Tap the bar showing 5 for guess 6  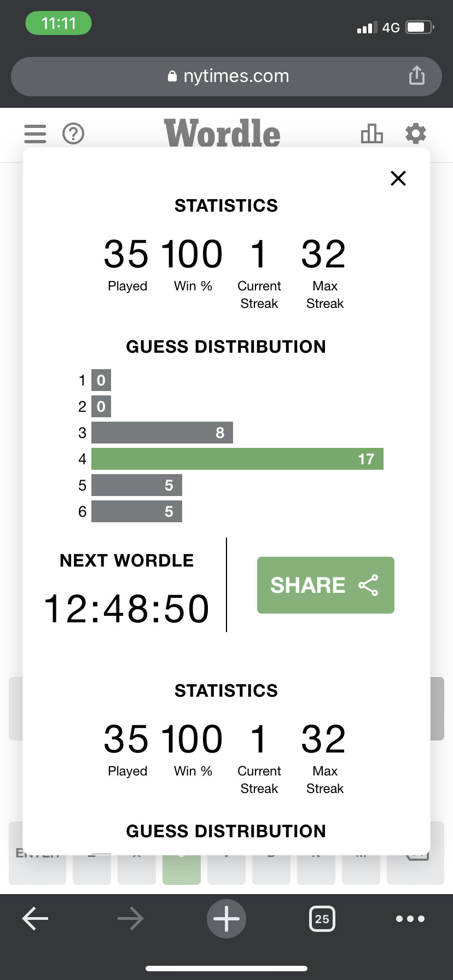click(x=137, y=511)
